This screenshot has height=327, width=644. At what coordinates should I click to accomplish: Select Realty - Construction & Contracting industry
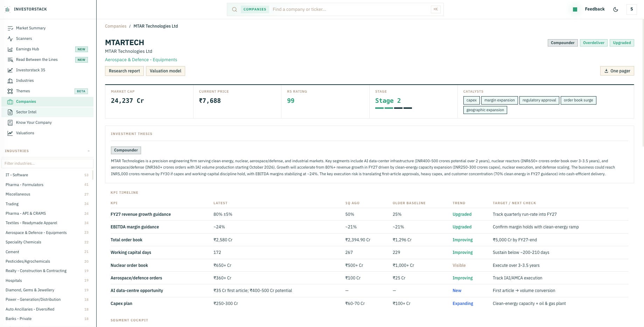(47, 271)
